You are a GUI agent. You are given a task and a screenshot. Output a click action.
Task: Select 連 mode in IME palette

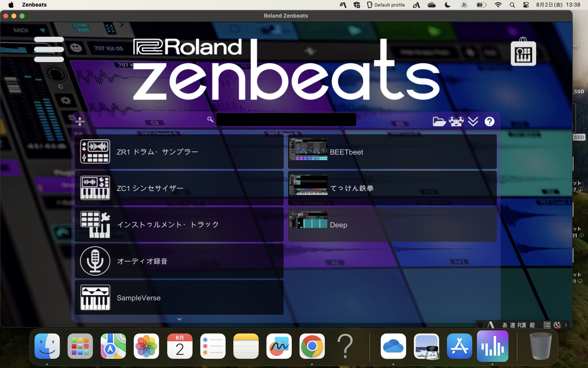click(512, 325)
